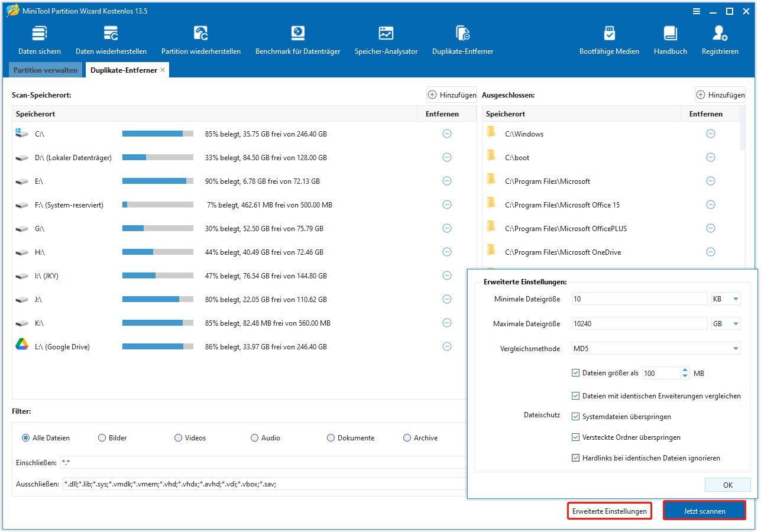Open the Vergleichsmethode MD5 dropdown
Screen dimensions: 761x532
pyautogui.click(x=735, y=348)
